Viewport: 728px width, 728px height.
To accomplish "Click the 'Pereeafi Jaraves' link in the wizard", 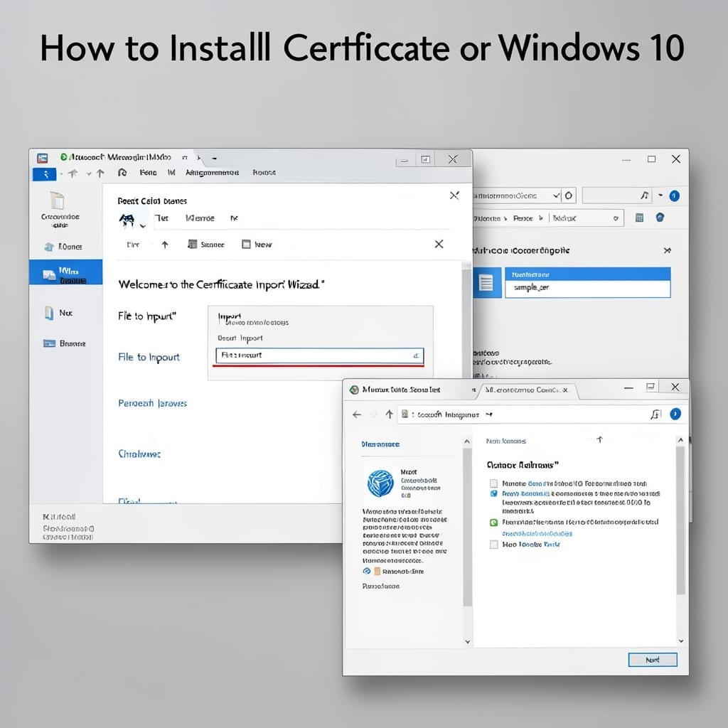I will (152, 403).
